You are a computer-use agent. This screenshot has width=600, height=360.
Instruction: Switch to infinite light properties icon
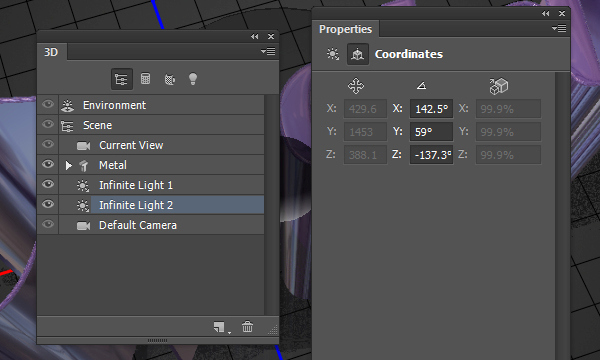[x=333, y=54]
